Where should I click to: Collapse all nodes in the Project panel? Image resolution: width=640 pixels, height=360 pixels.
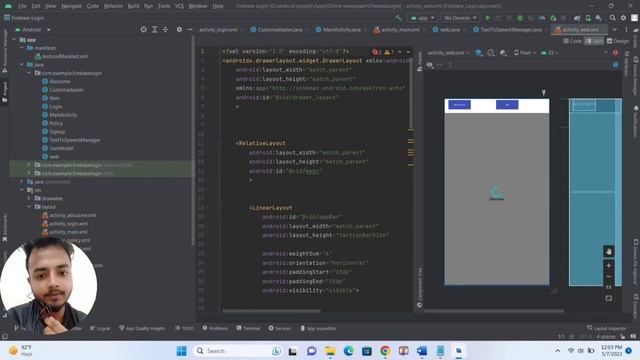pyautogui.click(x=165, y=29)
